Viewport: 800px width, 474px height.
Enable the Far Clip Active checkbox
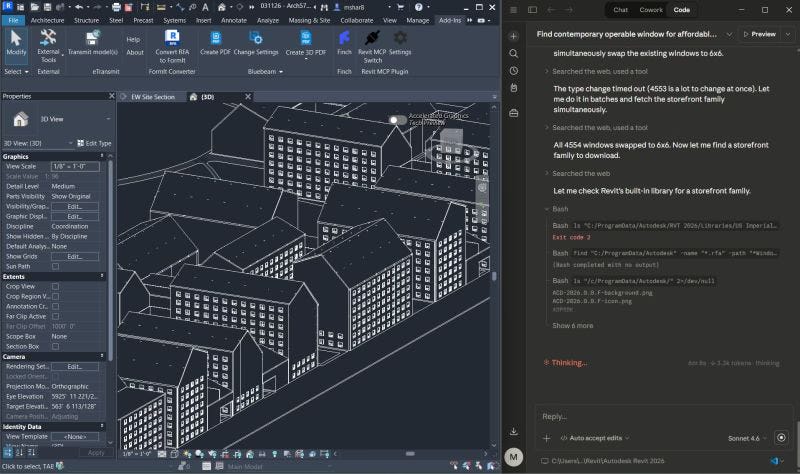click(x=55, y=316)
